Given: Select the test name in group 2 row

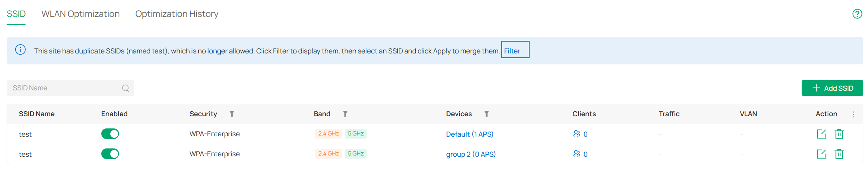Looking at the screenshot, I should coord(25,154).
